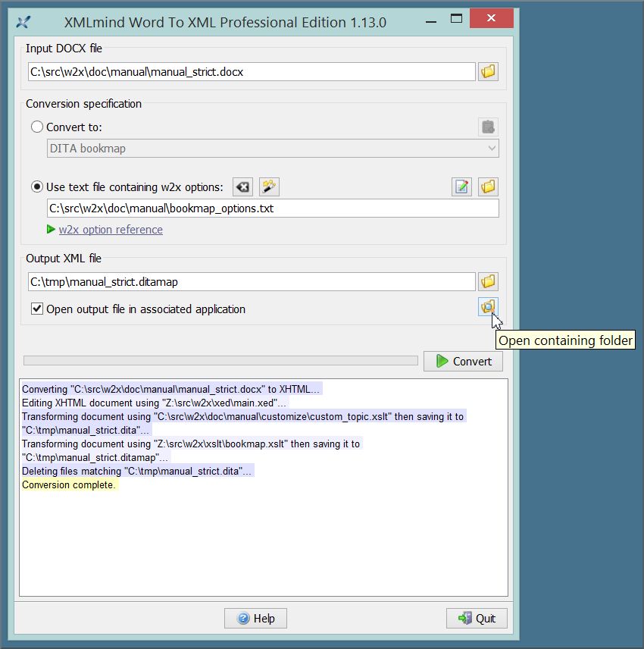Open the DITA bookmap format dropdown
Image resolution: width=644 pixels, height=649 pixels.
pyautogui.click(x=273, y=148)
